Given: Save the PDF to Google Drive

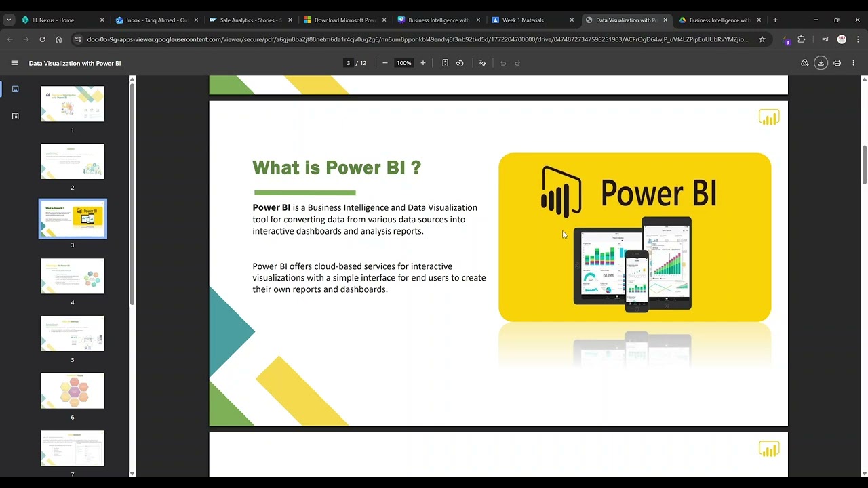Looking at the screenshot, I should point(804,63).
